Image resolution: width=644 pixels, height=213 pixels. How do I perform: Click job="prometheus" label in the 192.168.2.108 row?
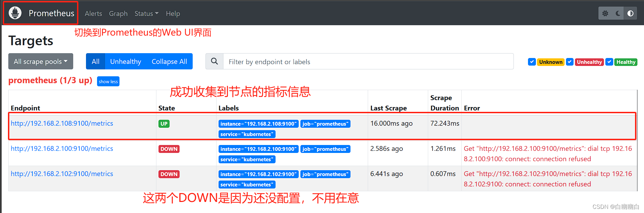(x=325, y=124)
